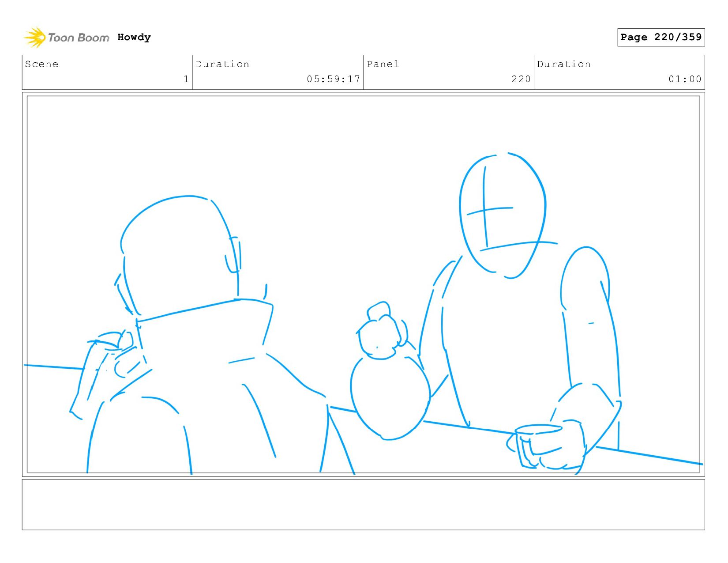The image size is (728, 563).
Task: Select the 'Panel' header label
Action: [x=383, y=64]
